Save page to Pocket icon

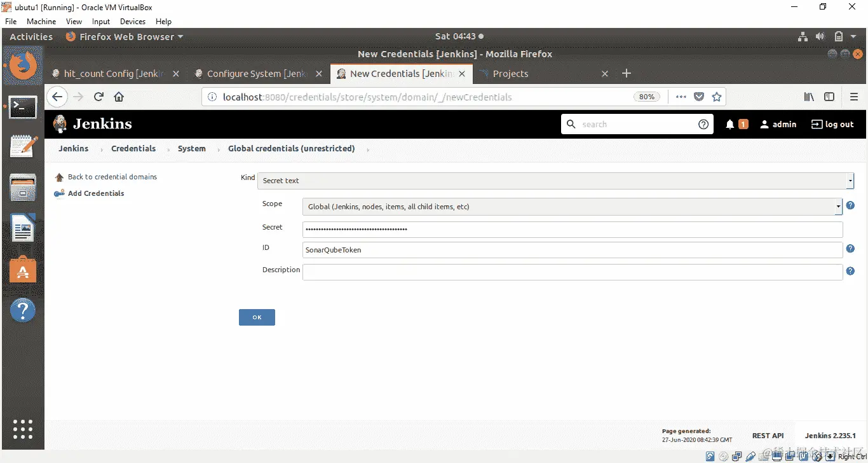tap(699, 97)
